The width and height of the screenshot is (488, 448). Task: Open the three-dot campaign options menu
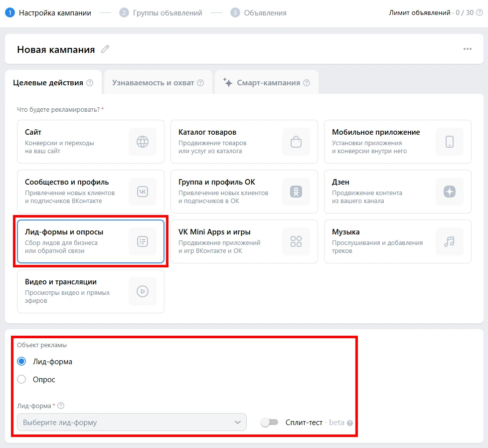click(467, 49)
